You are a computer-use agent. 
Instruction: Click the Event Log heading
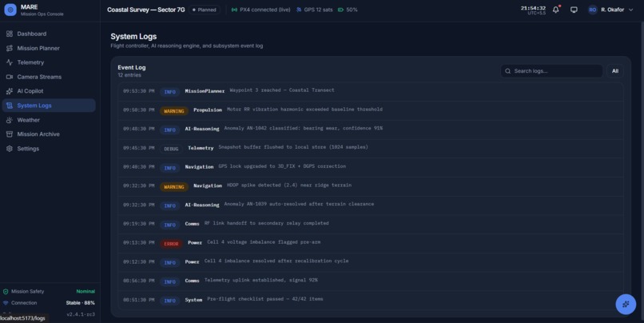131,67
